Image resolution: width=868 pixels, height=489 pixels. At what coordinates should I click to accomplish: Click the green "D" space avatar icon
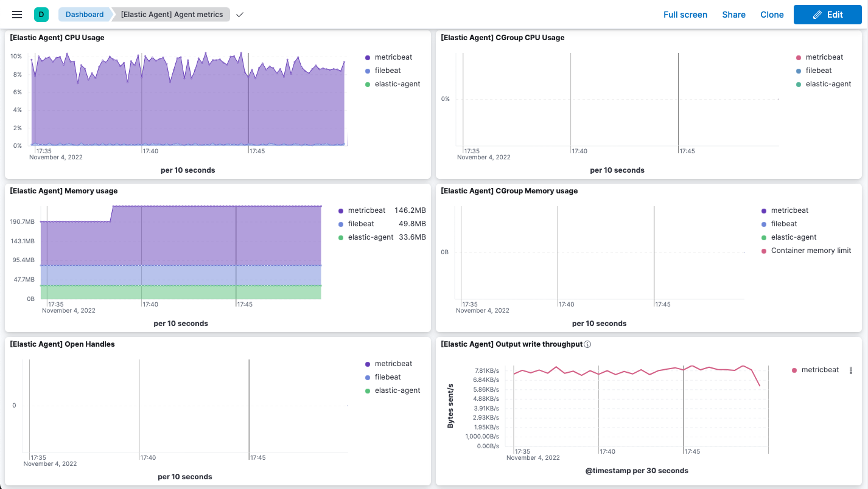click(x=40, y=14)
